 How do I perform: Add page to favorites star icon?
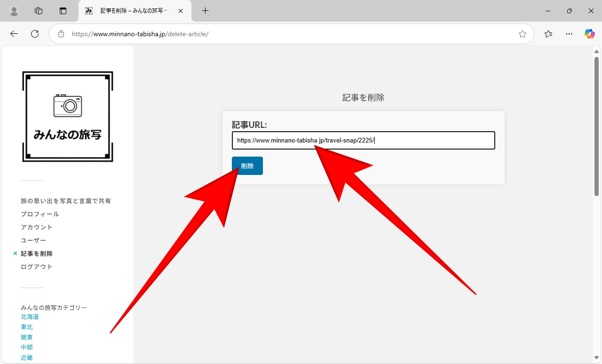(x=522, y=34)
